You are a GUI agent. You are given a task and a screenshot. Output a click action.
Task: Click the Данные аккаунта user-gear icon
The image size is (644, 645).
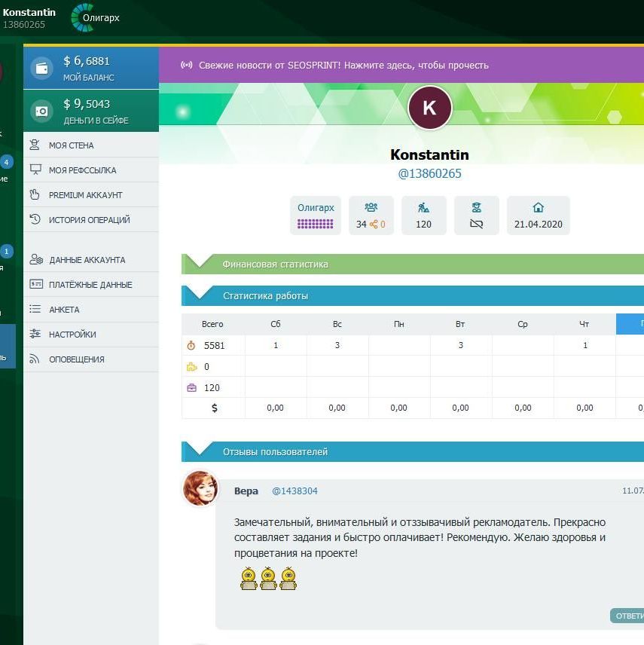coord(36,259)
